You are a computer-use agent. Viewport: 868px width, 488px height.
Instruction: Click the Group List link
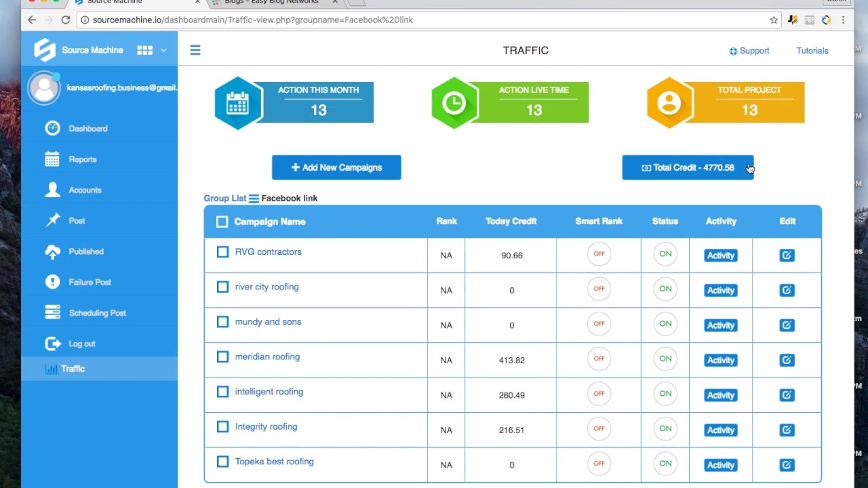224,198
